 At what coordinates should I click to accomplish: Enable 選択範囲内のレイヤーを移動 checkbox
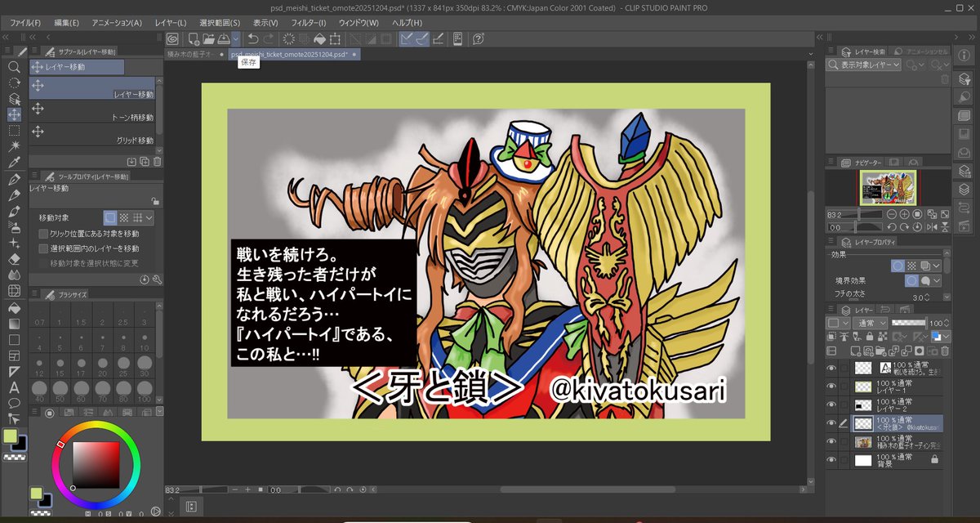(43, 248)
